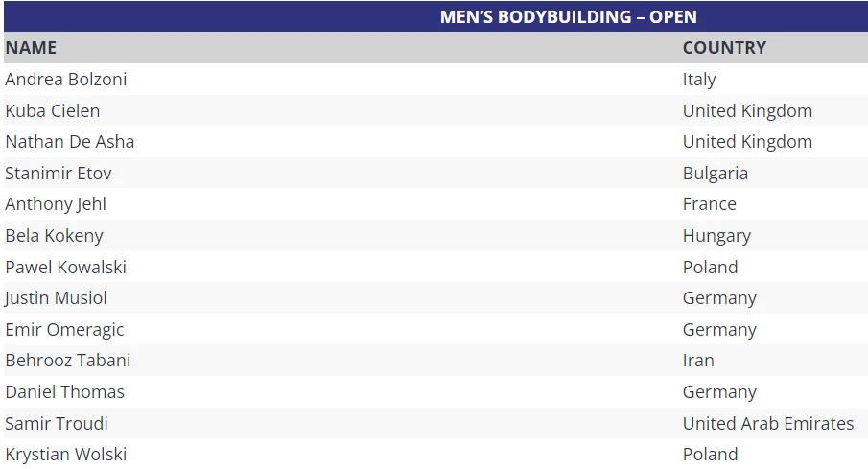Select the name Andrea Bolzoni
Image resolution: width=868 pixels, height=469 pixels.
click(x=66, y=80)
